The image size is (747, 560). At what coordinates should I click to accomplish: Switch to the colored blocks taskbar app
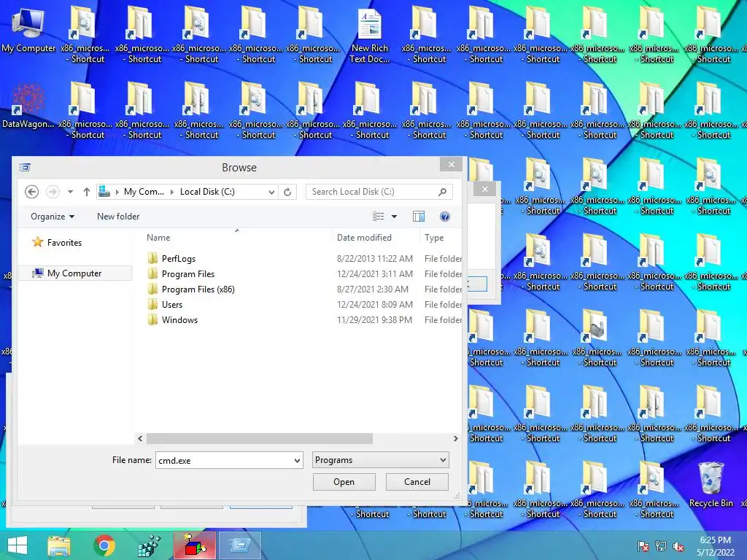[x=195, y=545]
